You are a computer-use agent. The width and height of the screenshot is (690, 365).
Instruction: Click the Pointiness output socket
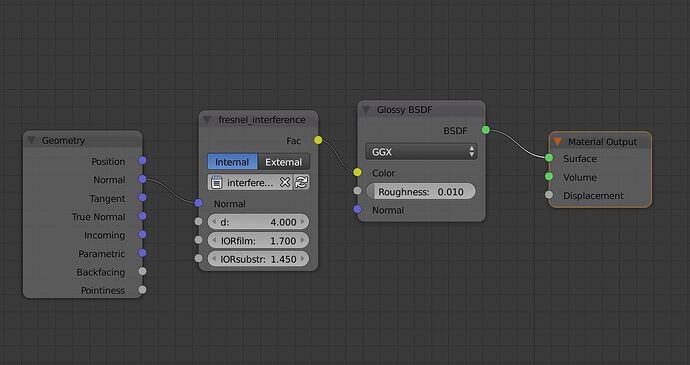(142, 290)
